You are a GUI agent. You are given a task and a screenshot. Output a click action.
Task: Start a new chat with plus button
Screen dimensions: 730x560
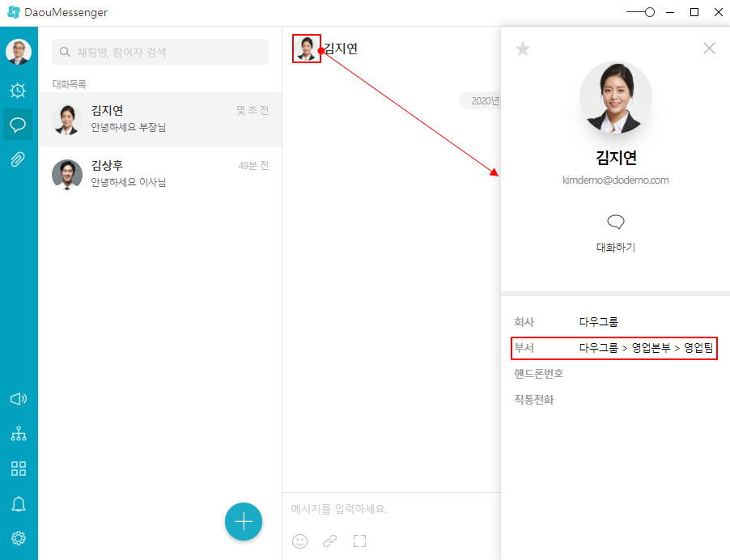tap(244, 522)
